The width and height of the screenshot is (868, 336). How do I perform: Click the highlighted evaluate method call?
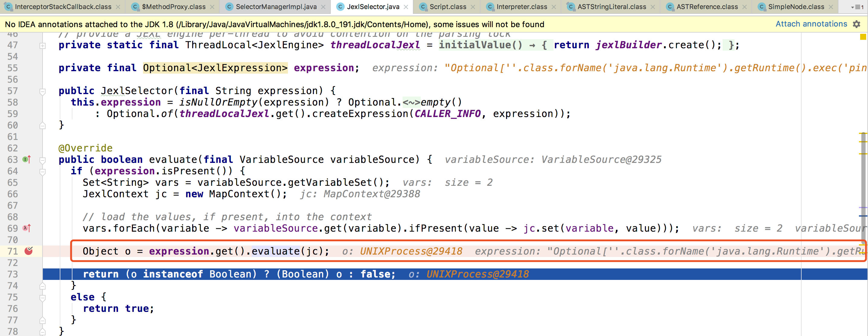[275, 251]
